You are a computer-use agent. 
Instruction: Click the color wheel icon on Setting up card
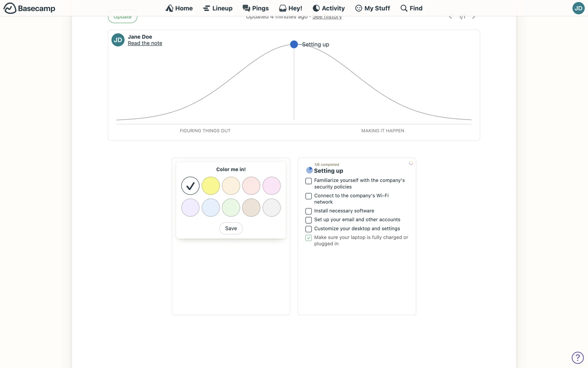coord(411,163)
